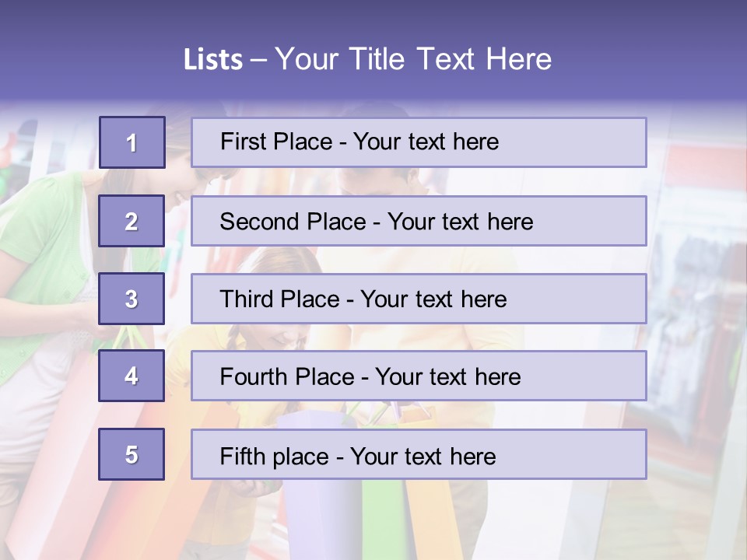747x560 pixels.
Task: Select the number 4 square
Action: pos(132,376)
